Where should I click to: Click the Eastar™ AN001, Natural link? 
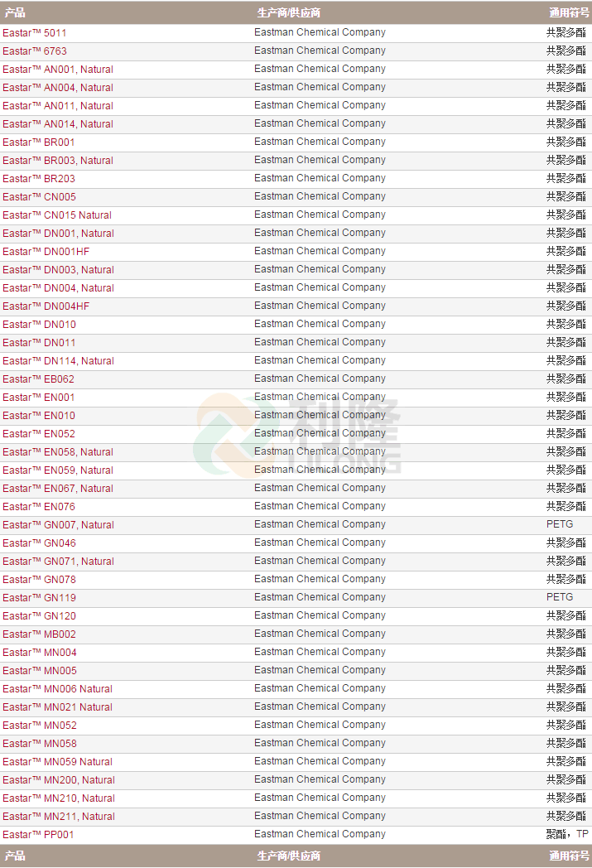58,70
